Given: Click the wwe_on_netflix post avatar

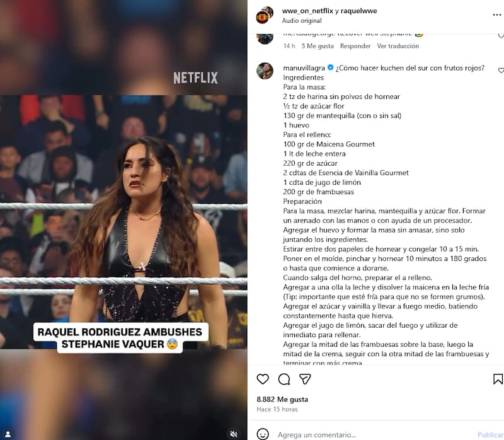Looking at the screenshot, I should (265, 14).
